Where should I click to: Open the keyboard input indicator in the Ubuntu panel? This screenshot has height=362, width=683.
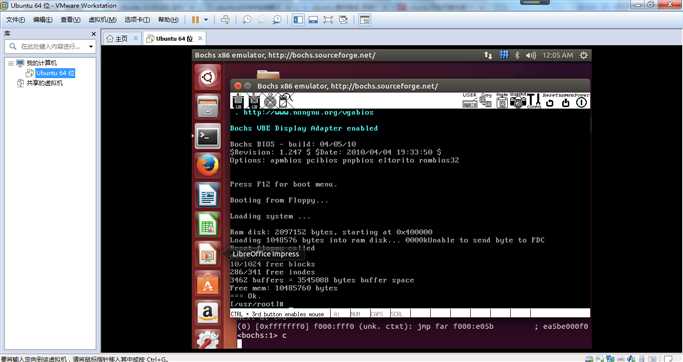click(x=504, y=55)
